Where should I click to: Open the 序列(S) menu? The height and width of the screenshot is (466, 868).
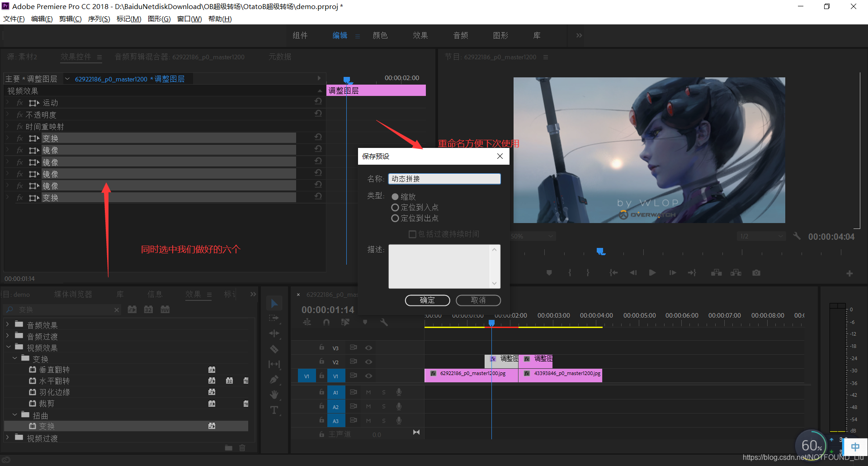(x=99, y=19)
